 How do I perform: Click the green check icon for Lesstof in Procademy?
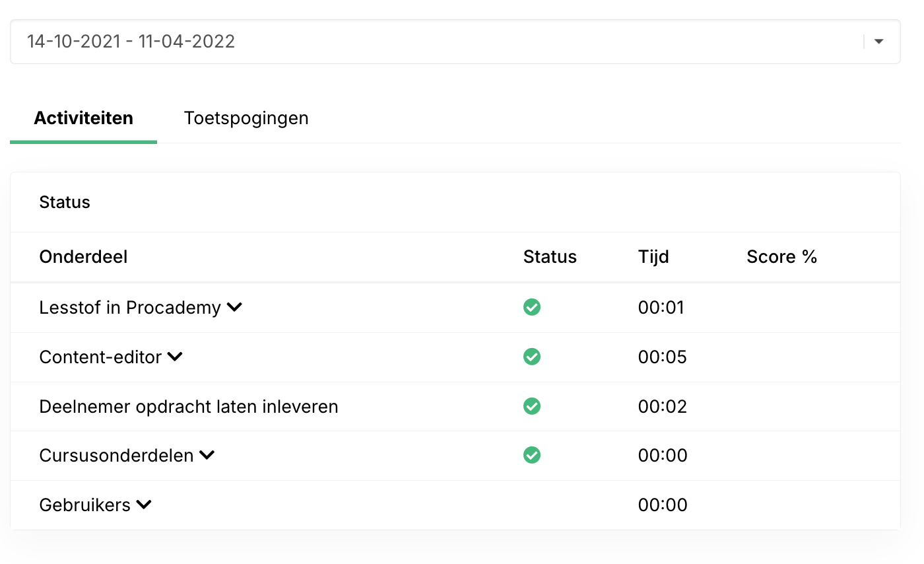click(532, 308)
